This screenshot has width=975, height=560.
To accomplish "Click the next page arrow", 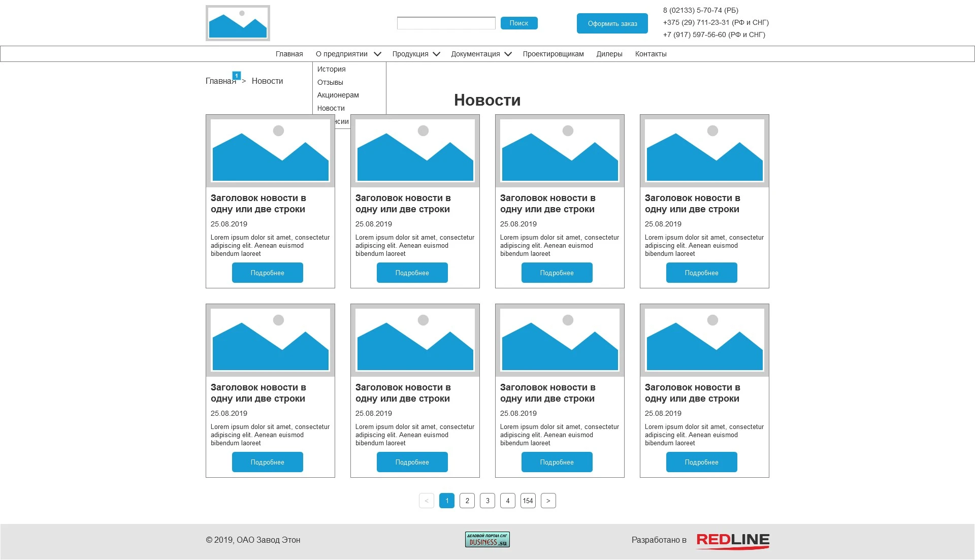I will coord(548,501).
